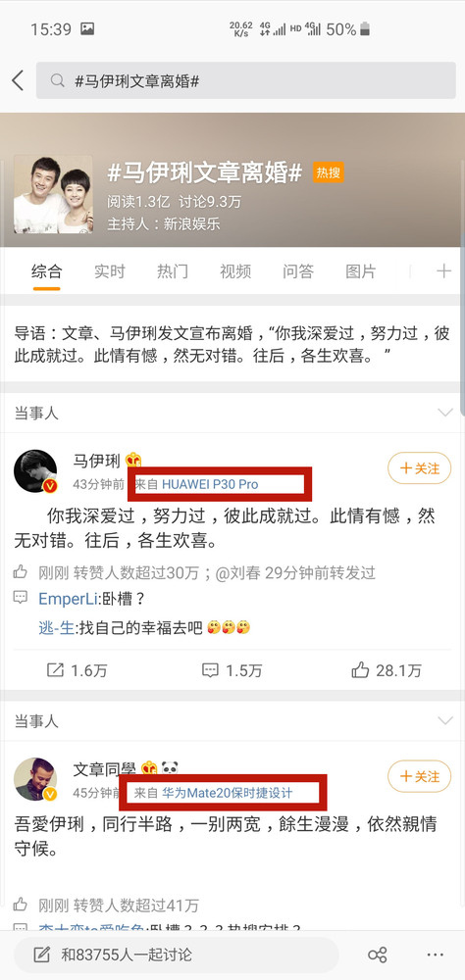Click the search magnifier icon

(x=57, y=80)
